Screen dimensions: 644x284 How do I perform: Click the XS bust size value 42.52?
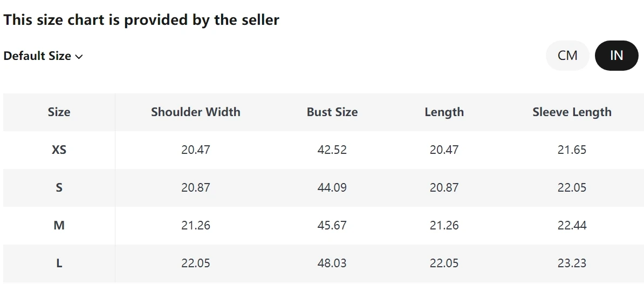[332, 150]
